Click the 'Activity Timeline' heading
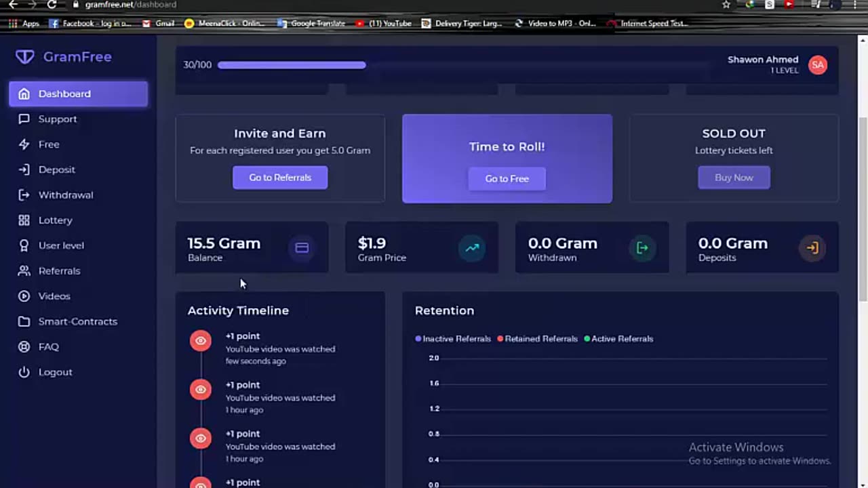 coord(238,310)
